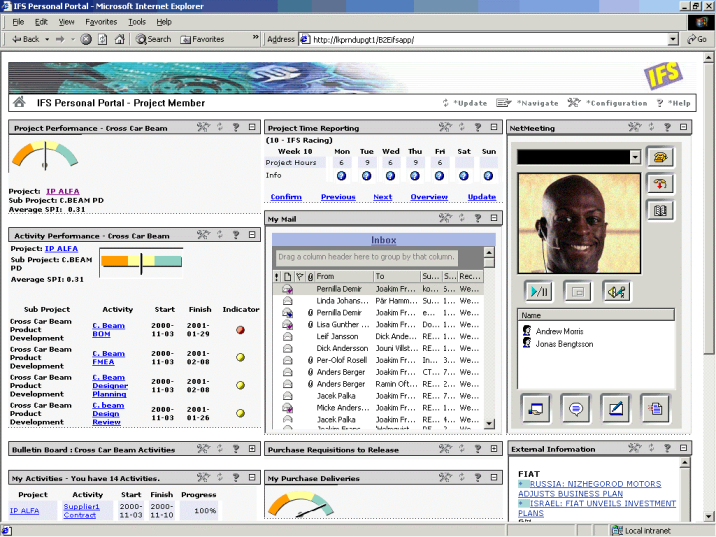This screenshot has height=537, width=716.
Task: Expand the Bulletin Board portlet
Action: click(252, 448)
